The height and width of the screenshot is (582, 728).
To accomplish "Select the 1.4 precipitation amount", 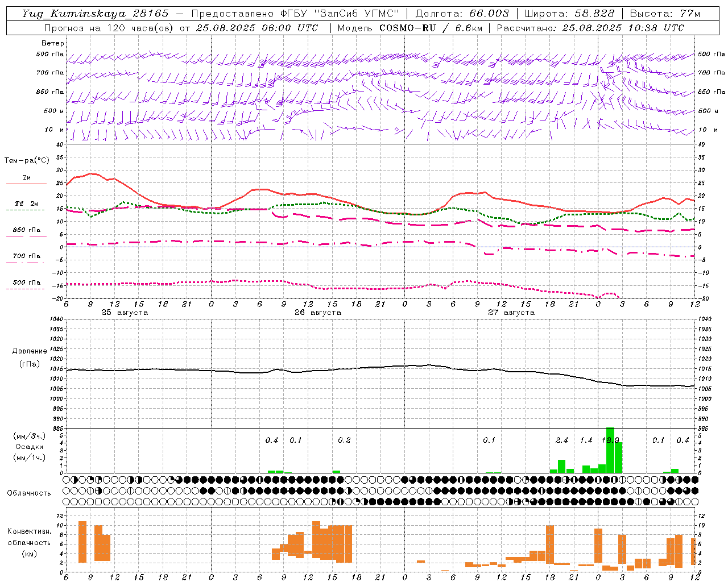I will pyautogui.click(x=586, y=440).
